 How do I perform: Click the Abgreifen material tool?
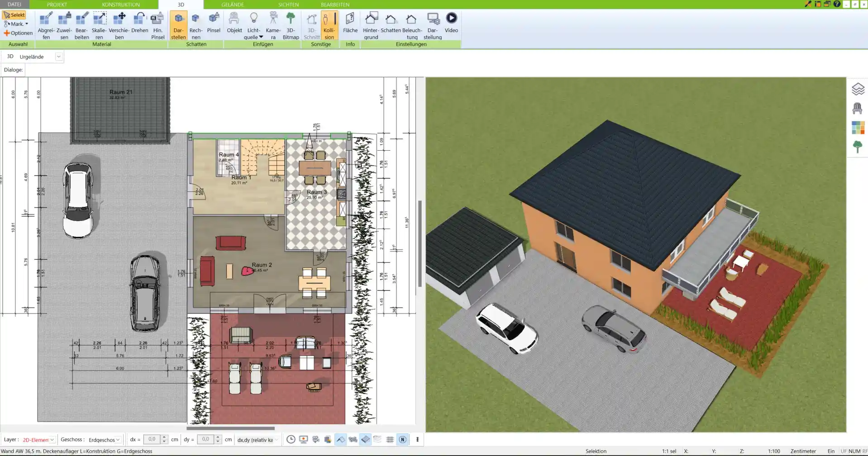[46, 26]
